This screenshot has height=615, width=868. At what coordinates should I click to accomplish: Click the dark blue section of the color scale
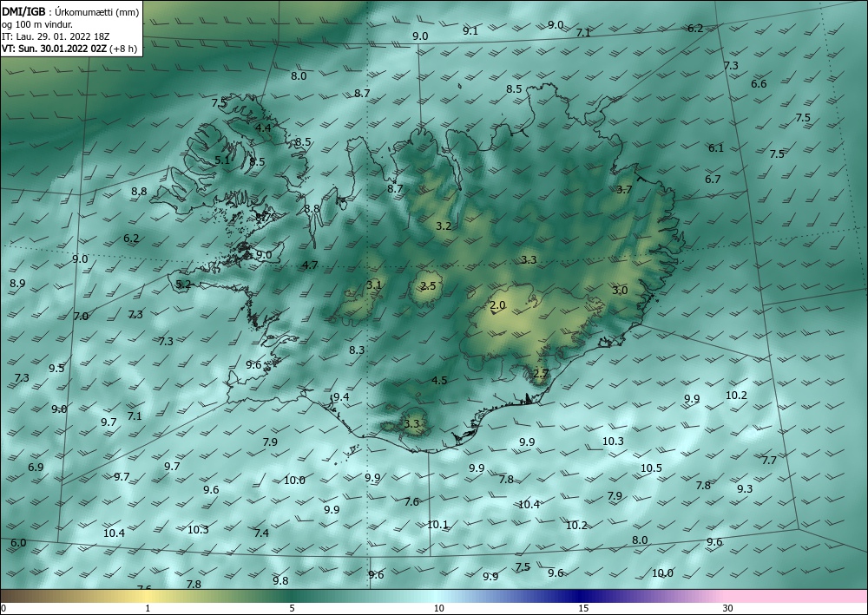tap(582, 596)
